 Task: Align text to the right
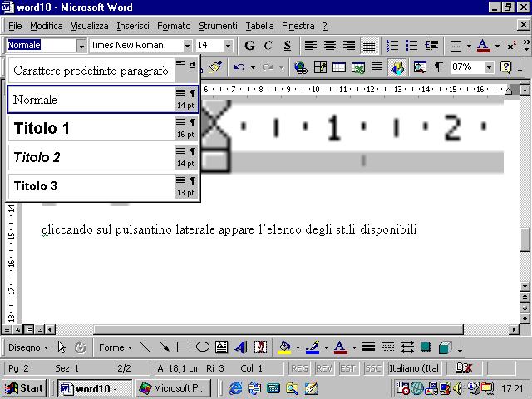point(349,45)
